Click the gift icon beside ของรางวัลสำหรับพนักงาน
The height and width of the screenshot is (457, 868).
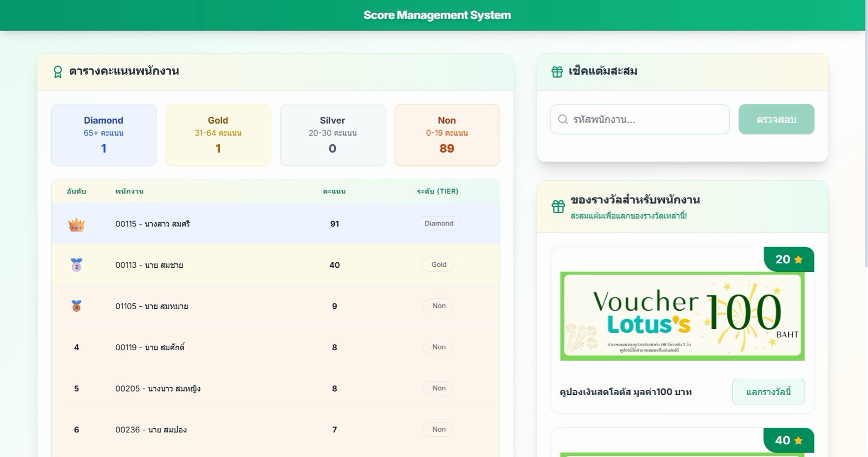click(x=558, y=206)
